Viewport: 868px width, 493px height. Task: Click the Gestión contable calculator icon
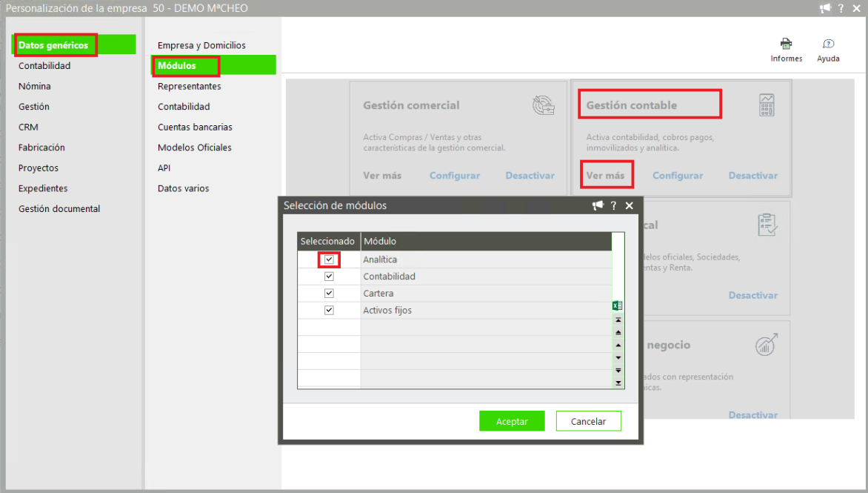(767, 105)
